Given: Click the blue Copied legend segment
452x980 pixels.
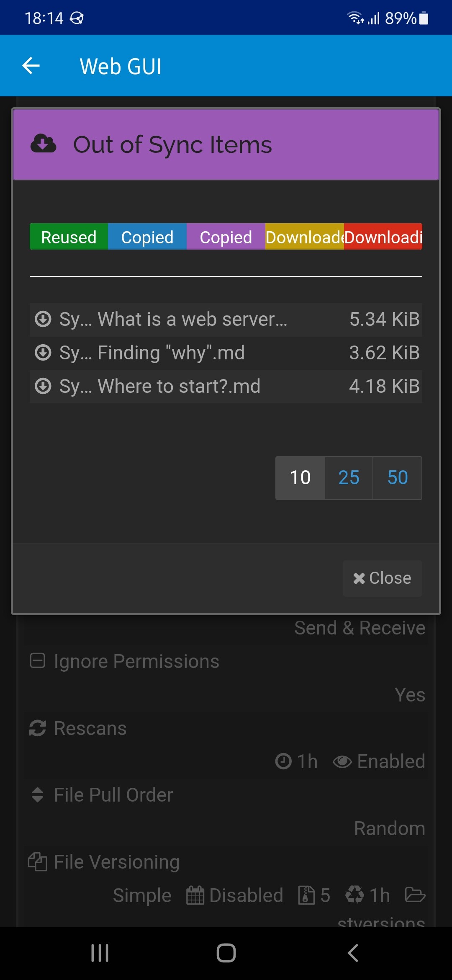Looking at the screenshot, I should pyautogui.click(x=147, y=237).
